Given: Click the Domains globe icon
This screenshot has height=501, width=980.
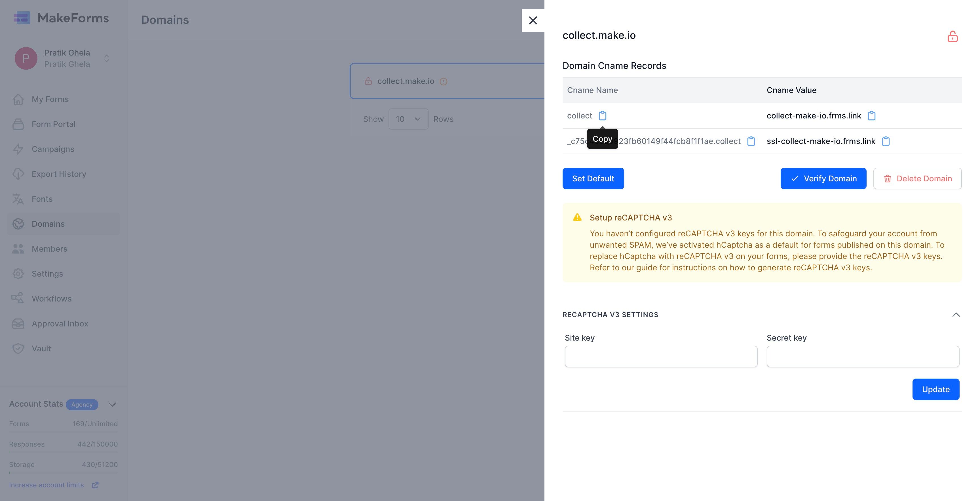Looking at the screenshot, I should 18,224.
